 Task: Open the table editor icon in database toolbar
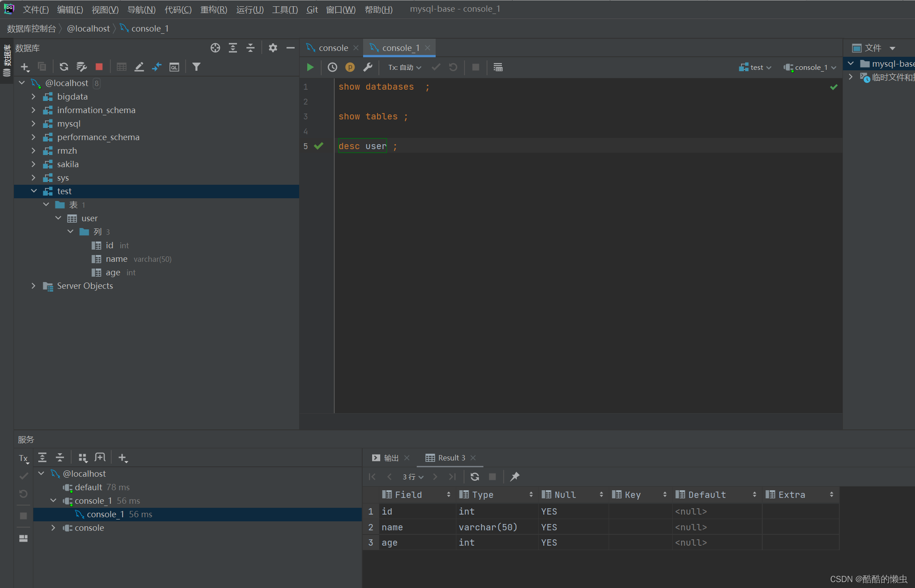[121, 67]
